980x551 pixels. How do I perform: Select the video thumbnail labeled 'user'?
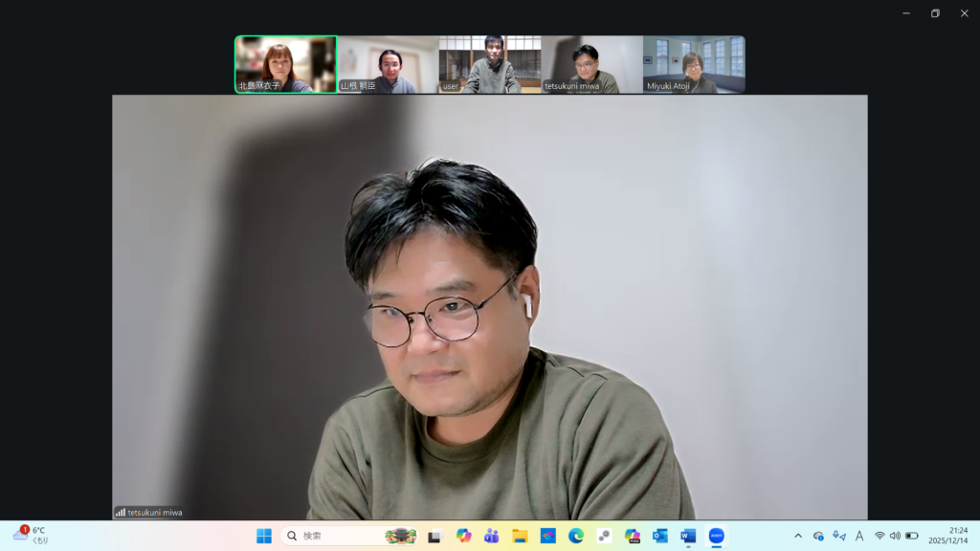click(x=490, y=64)
